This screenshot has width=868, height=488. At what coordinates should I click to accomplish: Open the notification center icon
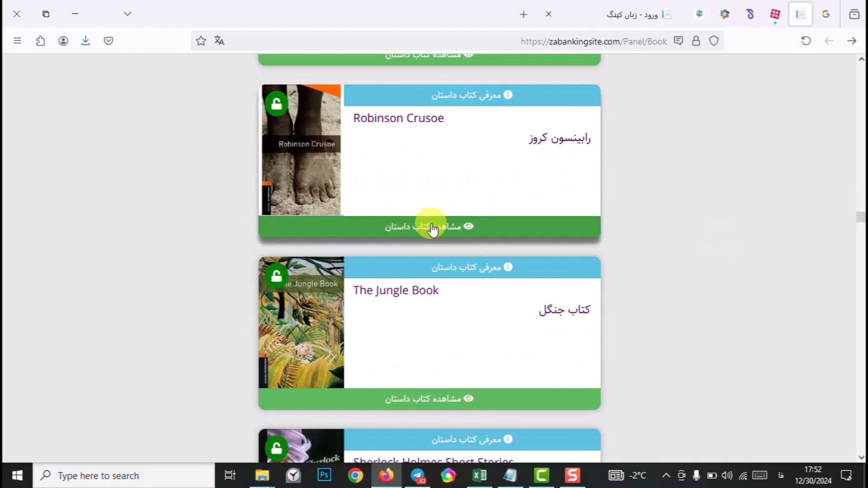coord(846,475)
